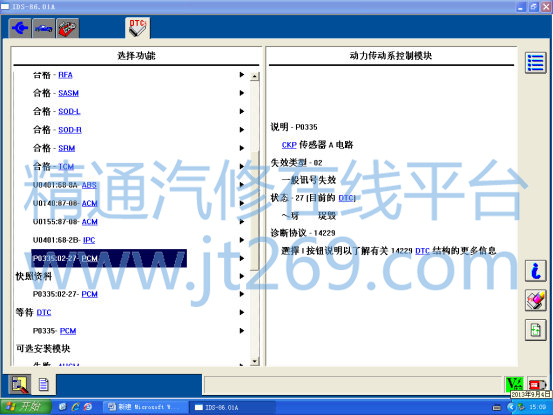Expand the arrow next to SASM row
Viewport: 553px width, 415px height.
click(242, 93)
